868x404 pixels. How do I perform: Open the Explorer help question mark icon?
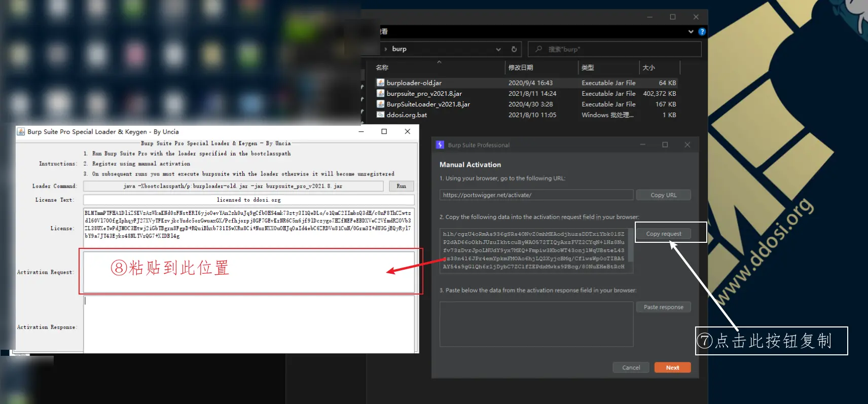point(702,31)
